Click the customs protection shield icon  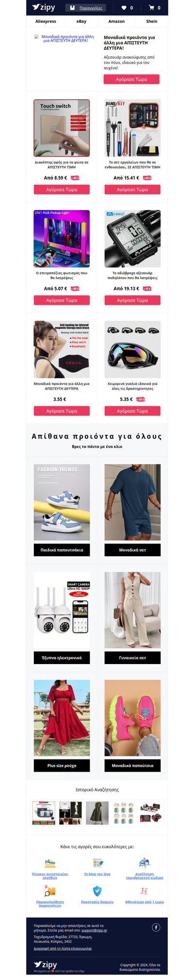(x=97, y=891)
